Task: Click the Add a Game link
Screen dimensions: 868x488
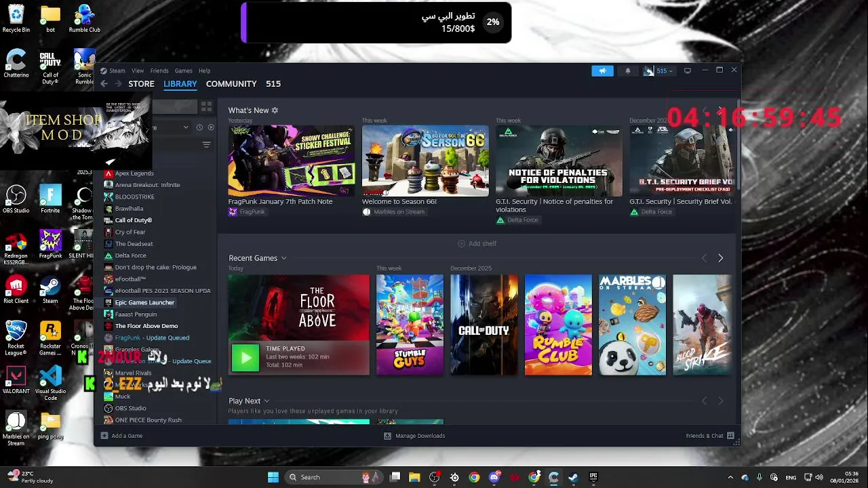Action: coord(127,436)
